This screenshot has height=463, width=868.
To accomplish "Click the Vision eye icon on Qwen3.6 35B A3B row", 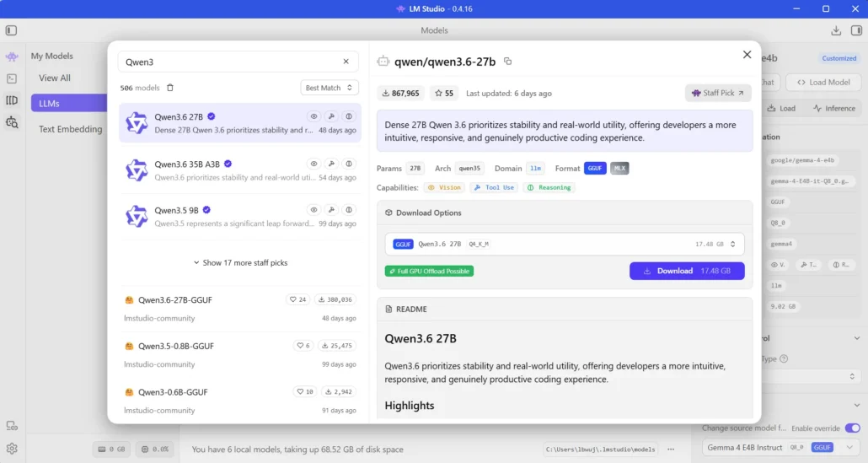I will [x=313, y=164].
